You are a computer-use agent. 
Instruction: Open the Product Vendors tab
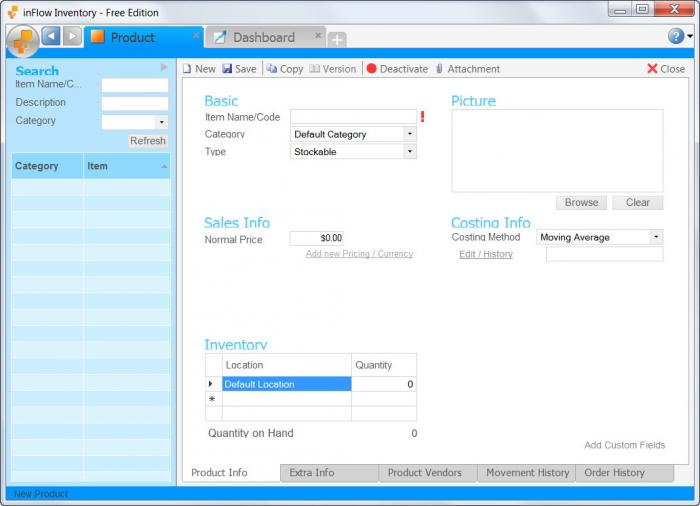428,473
